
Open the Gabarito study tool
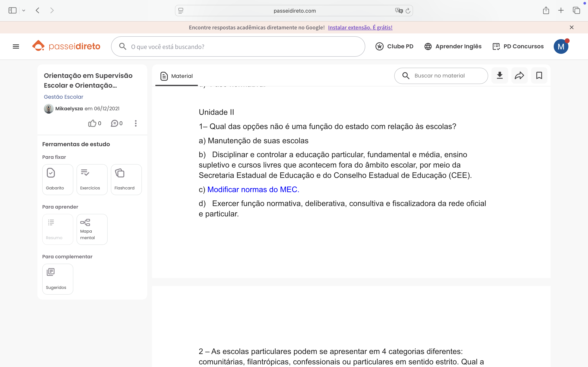pos(58,179)
